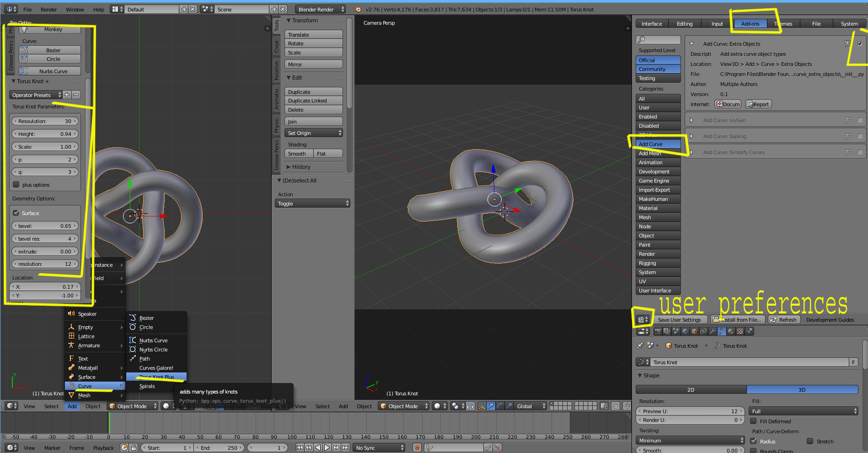
Task: Click the Object constraints chain-link tab
Action: click(703, 331)
